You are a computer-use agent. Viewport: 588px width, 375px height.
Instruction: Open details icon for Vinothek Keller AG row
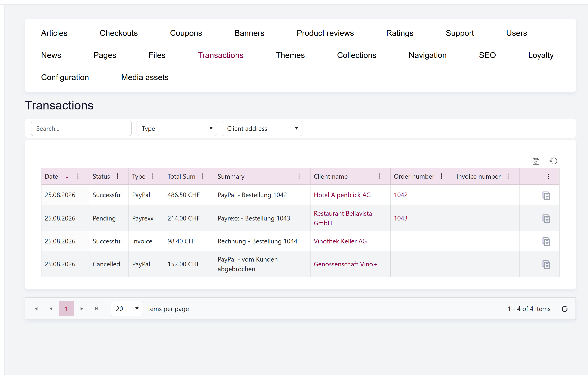[546, 241]
